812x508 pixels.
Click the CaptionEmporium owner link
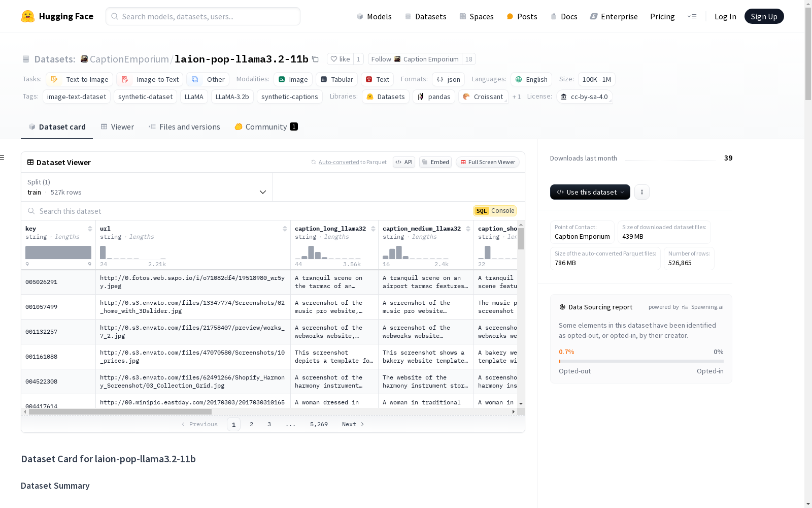(129, 59)
